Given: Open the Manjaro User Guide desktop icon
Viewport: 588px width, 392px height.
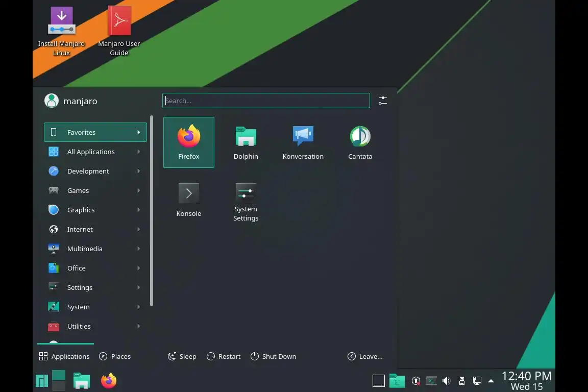Looking at the screenshot, I should 119,32.
